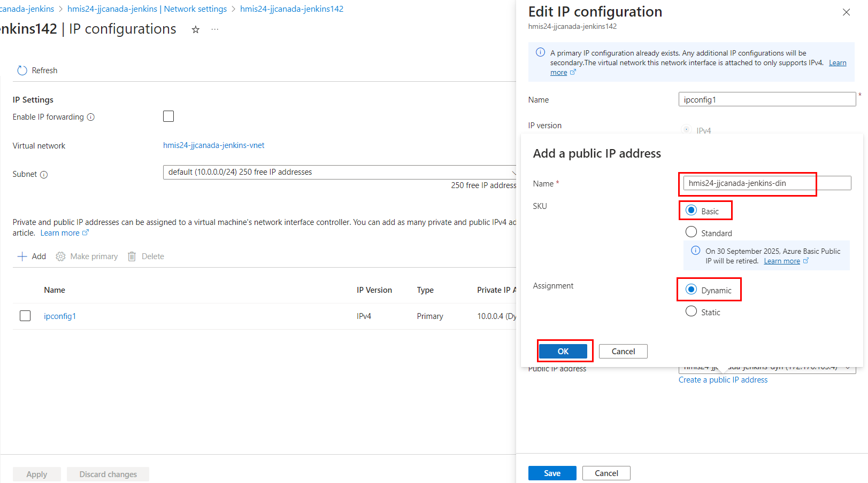868x483 pixels.
Task: Click the Delete trash icon
Action: (132, 256)
